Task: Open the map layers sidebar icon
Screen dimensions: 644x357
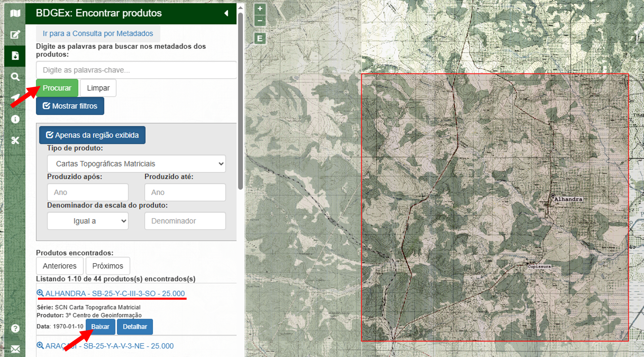Action: click(15, 13)
